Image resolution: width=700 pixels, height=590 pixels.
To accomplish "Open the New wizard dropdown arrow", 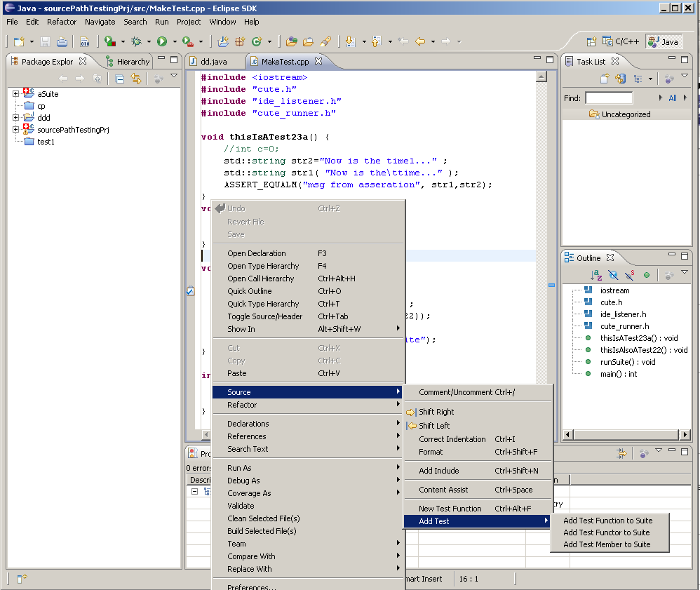I will [x=32, y=42].
